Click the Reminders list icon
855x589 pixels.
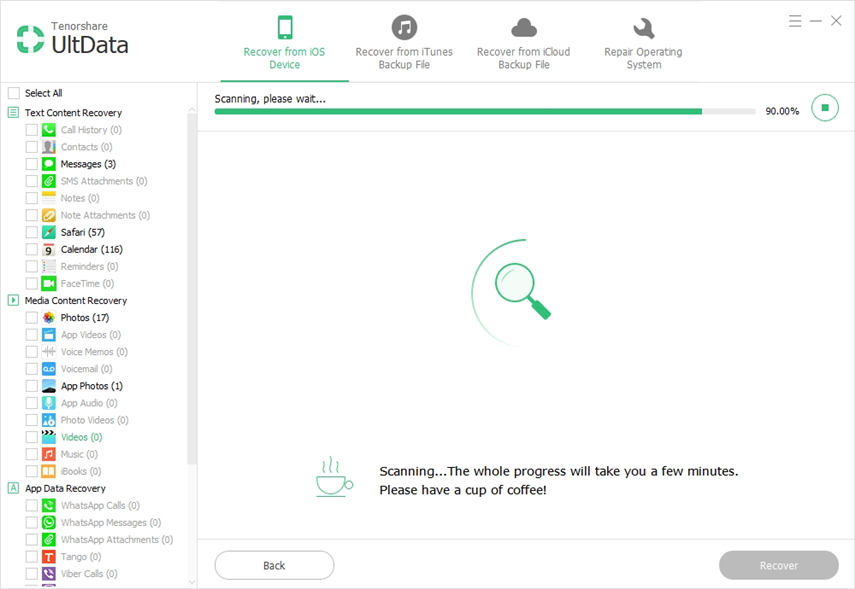pyautogui.click(x=49, y=266)
